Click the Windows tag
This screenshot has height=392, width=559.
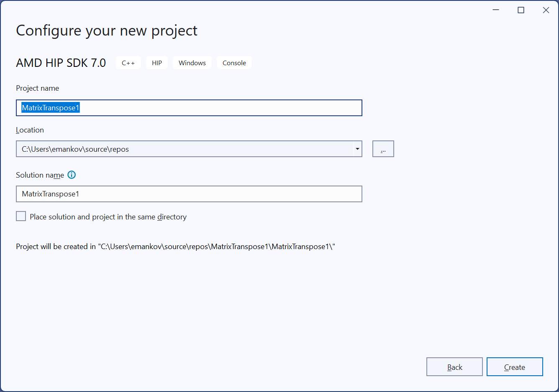point(192,63)
